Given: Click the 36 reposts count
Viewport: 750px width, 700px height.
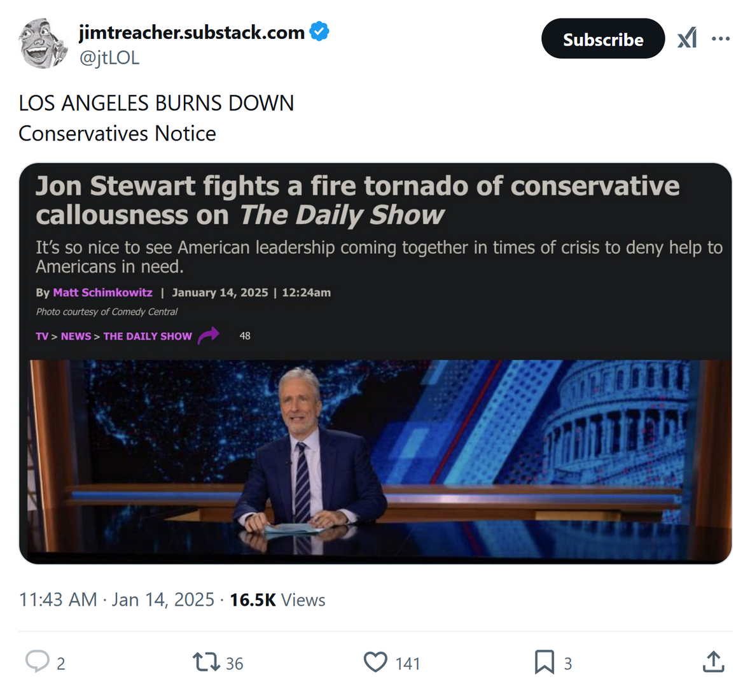Looking at the screenshot, I should point(234,664).
